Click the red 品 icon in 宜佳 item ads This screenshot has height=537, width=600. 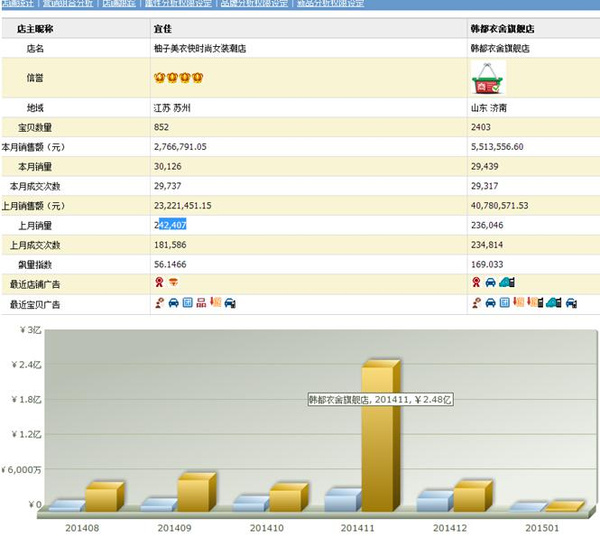(201, 303)
